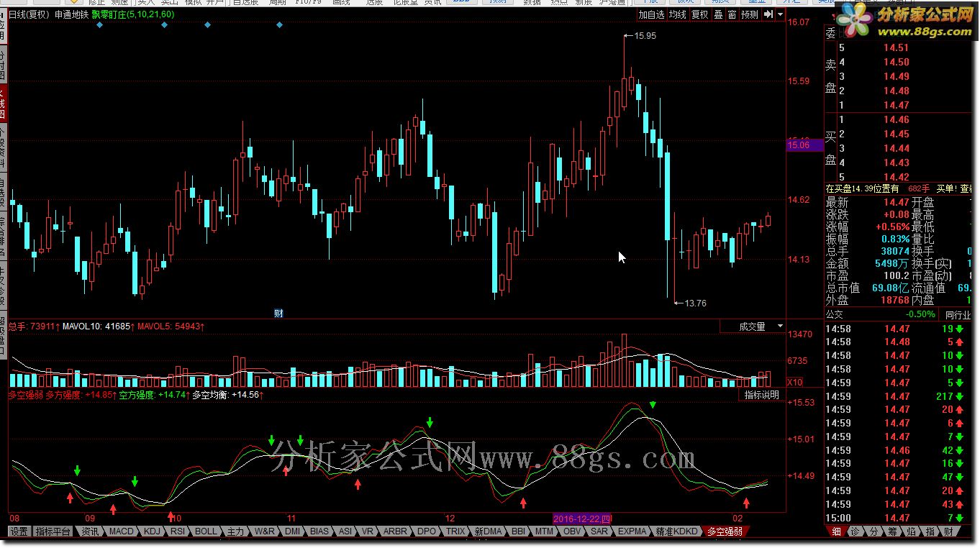Viewport: 980px width, 548px height.
Task: Click the 申通地铁 stock name
Action: (71, 14)
